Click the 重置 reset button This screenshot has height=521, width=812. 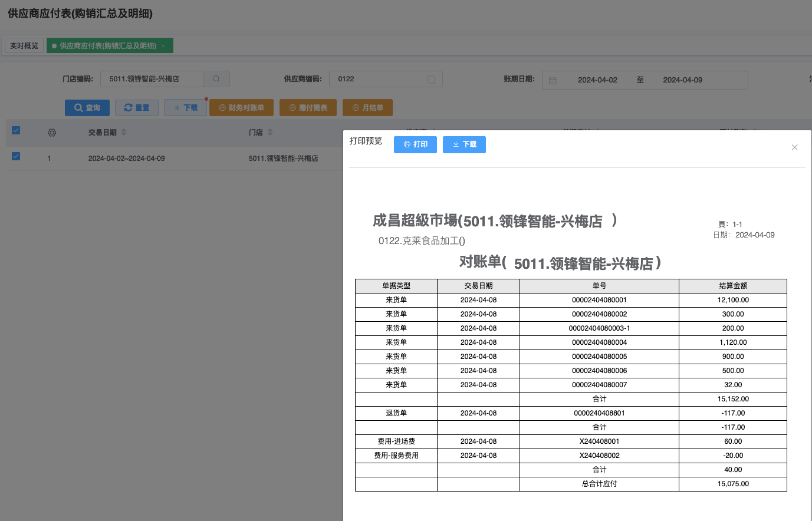[136, 108]
